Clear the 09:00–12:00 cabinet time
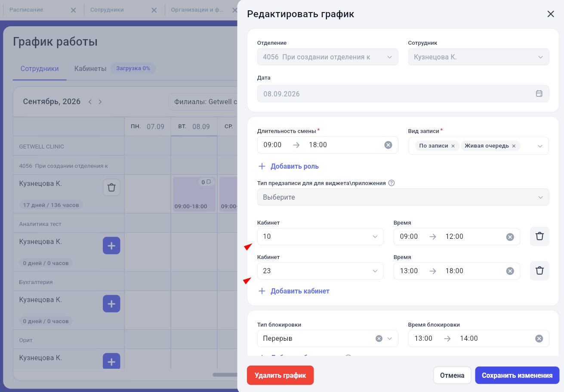Viewport: 564px width, 392px height. point(510,237)
